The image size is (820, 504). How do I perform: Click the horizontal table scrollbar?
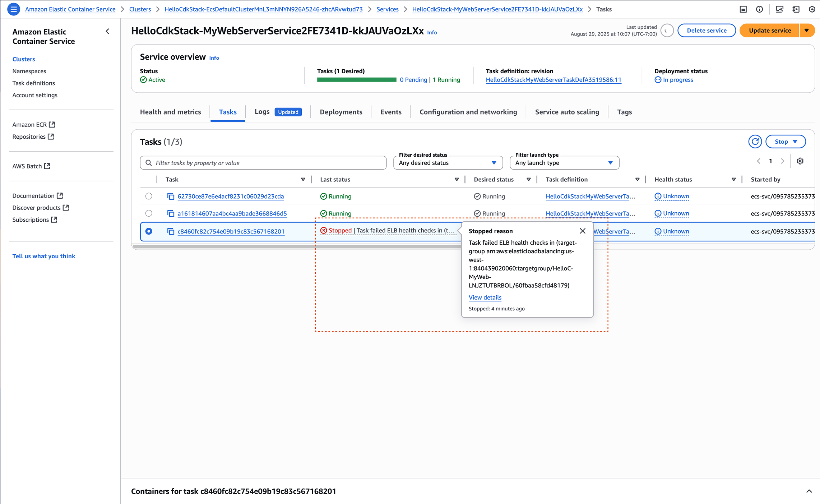(x=297, y=247)
